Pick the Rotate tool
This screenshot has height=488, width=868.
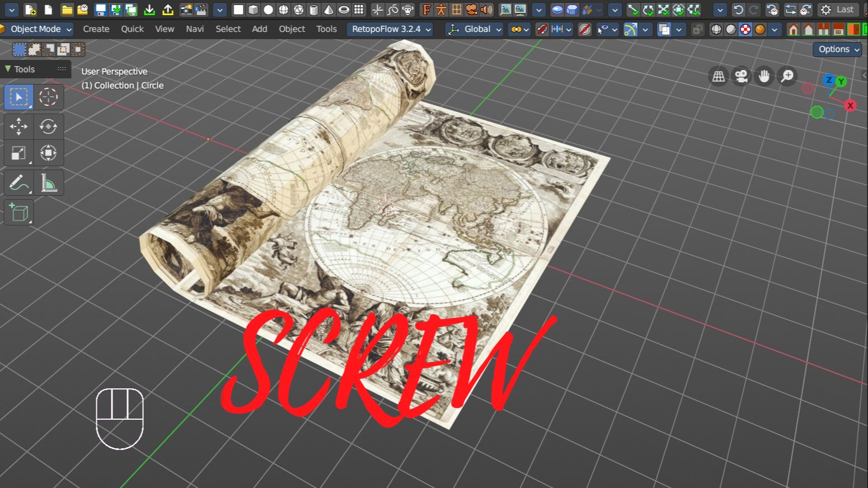48,126
